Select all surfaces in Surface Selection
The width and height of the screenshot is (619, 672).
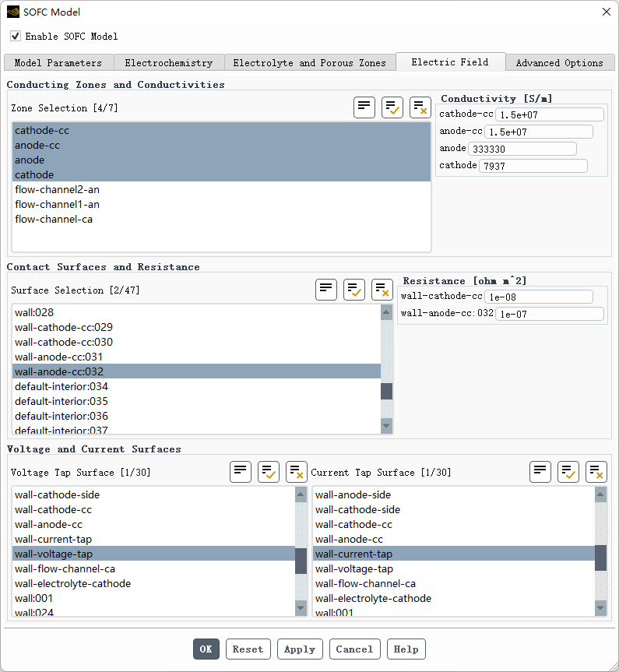pyautogui.click(x=354, y=290)
